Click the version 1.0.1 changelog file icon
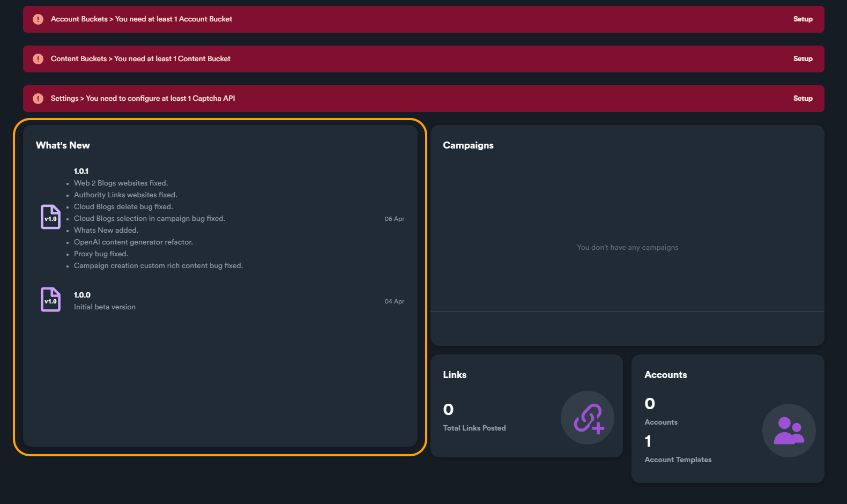Viewport: 847px width, 504px height. coord(50,217)
